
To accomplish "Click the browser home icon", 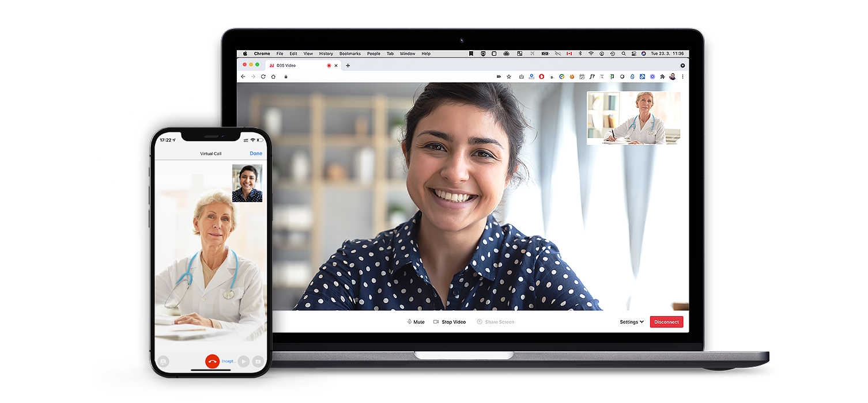I will [x=273, y=77].
